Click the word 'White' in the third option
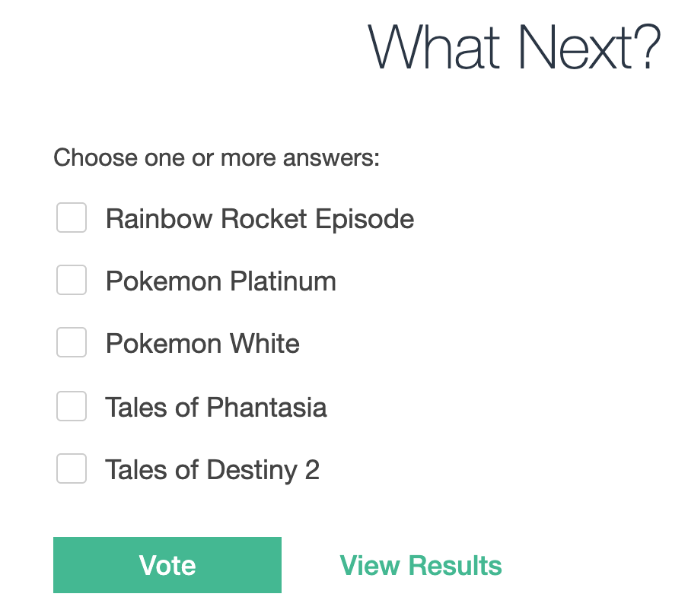The width and height of the screenshot is (688, 616). [265, 343]
